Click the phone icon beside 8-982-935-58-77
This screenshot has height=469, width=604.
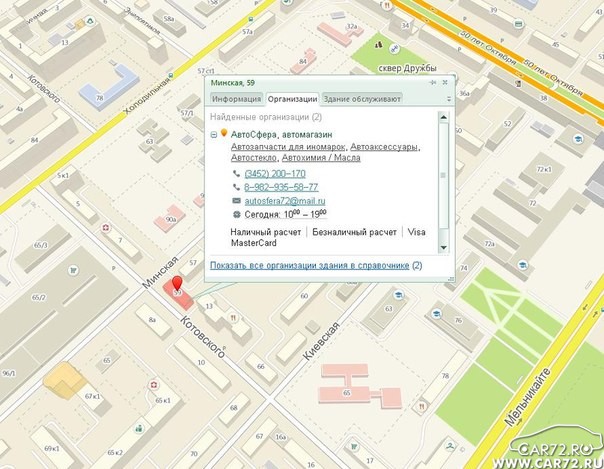coord(236,187)
